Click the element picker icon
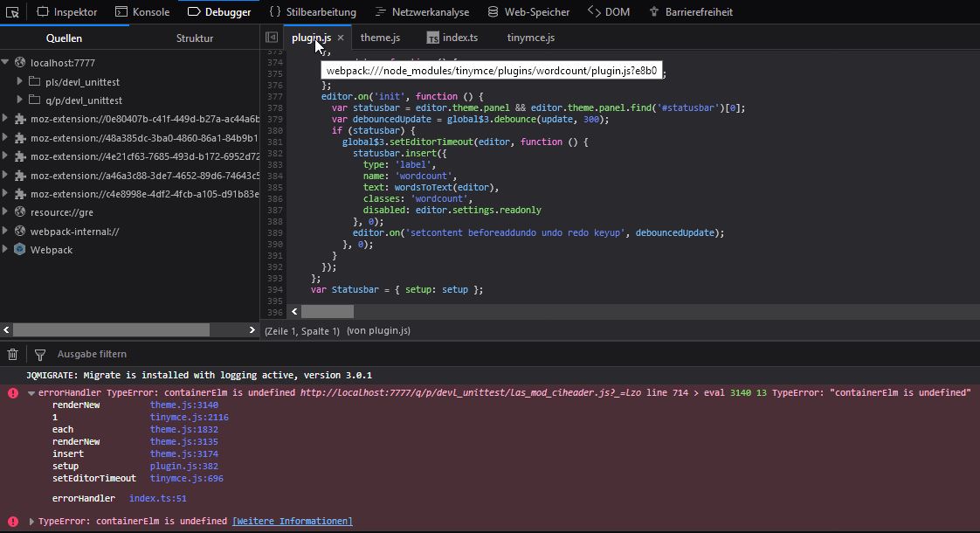Viewport: 980px width, 533px height. (13, 12)
